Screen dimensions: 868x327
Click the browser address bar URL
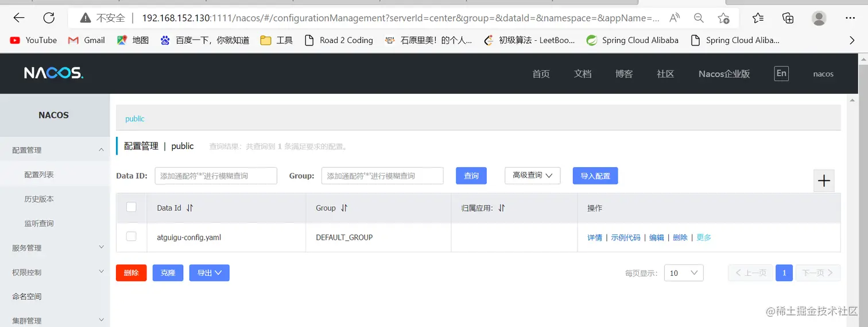[400, 18]
